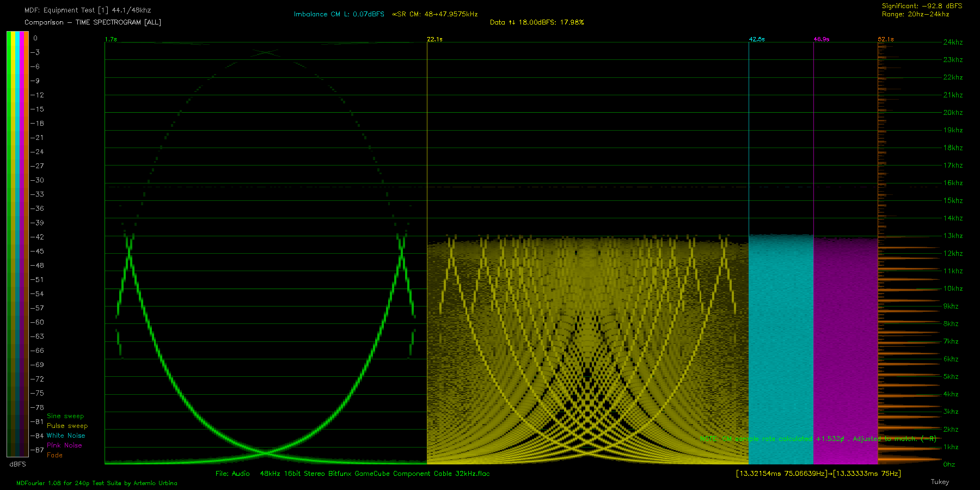This screenshot has height=490, width=980.
Task: Click the 'Pulse sweep' legend label
Action: coord(67,426)
